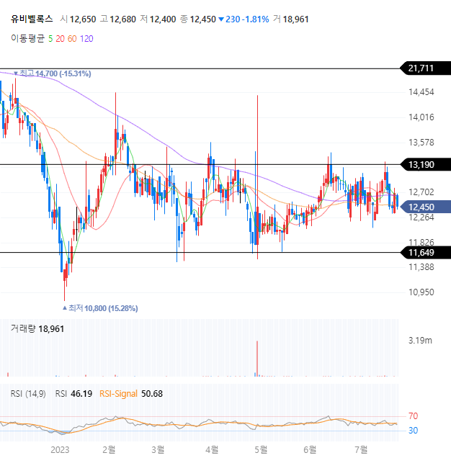The image size is (451, 476).
Task: Click the 7월 date axis label
Action: pyautogui.click(x=361, y=449)
